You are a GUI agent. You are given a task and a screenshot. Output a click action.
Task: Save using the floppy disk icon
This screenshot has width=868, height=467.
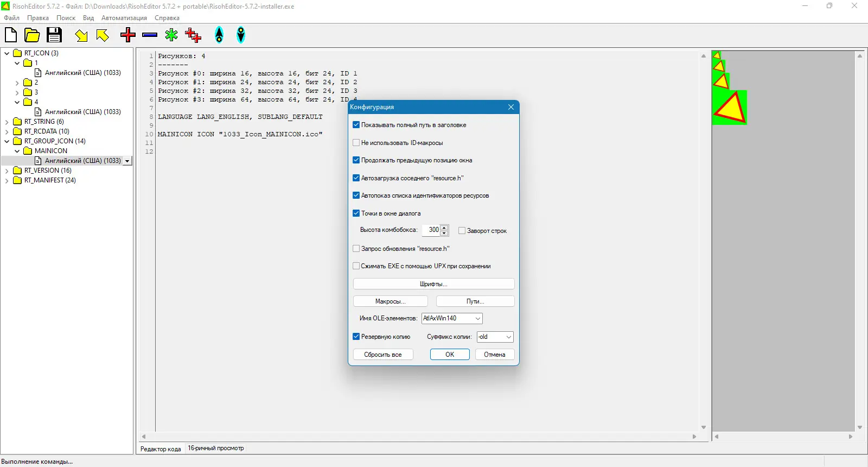click(54, 35)
